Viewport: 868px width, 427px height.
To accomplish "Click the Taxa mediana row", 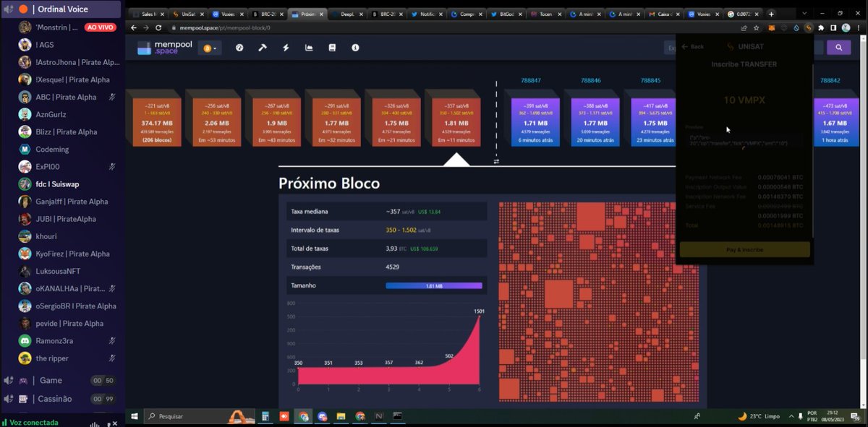I will click(x=387, y=212).
